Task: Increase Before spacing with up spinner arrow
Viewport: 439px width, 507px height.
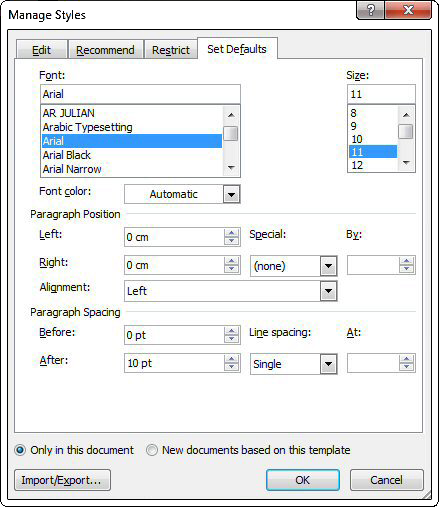Action: [x=231, y=331]
